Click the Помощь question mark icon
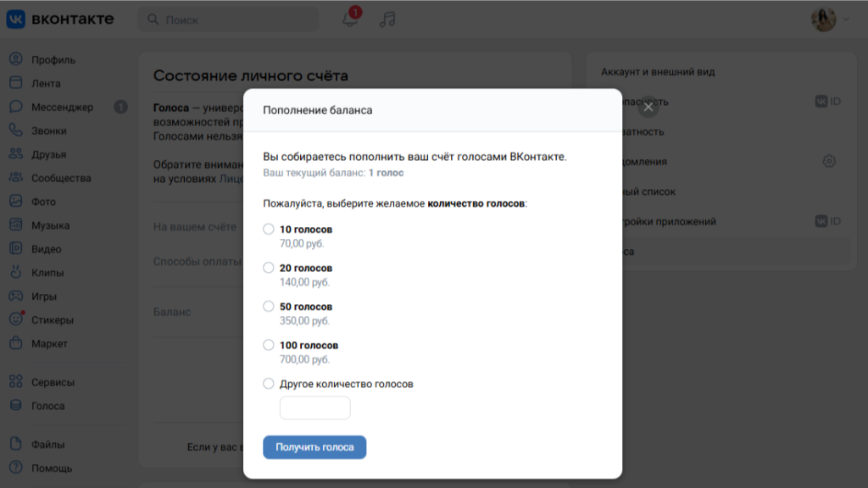 tap(15, 468)
